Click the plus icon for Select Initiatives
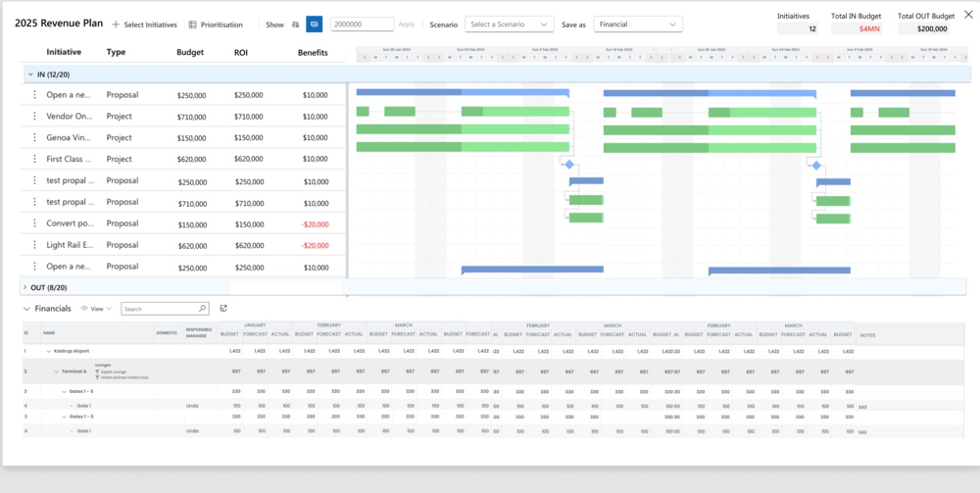 tap(116, 25)
